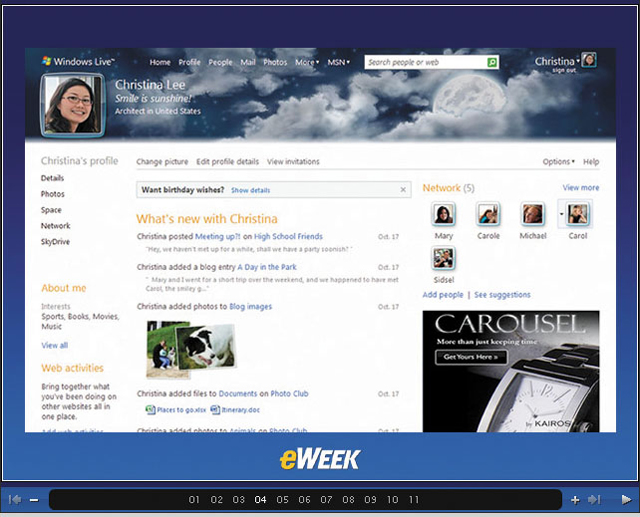Open the Options dropdown
Image resolution: width=640 pixels, height=517 pixels.
point(558,161)
